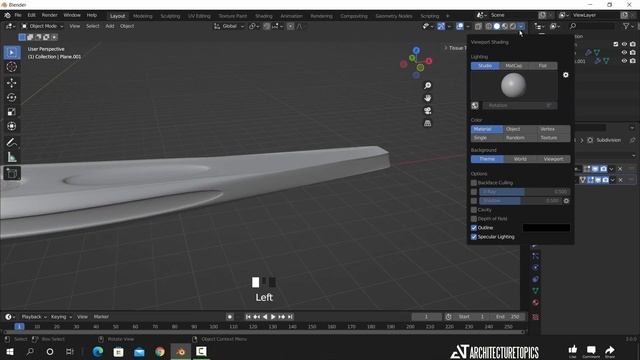
Task: Select the Rotate tool
Action: [12, 97]
